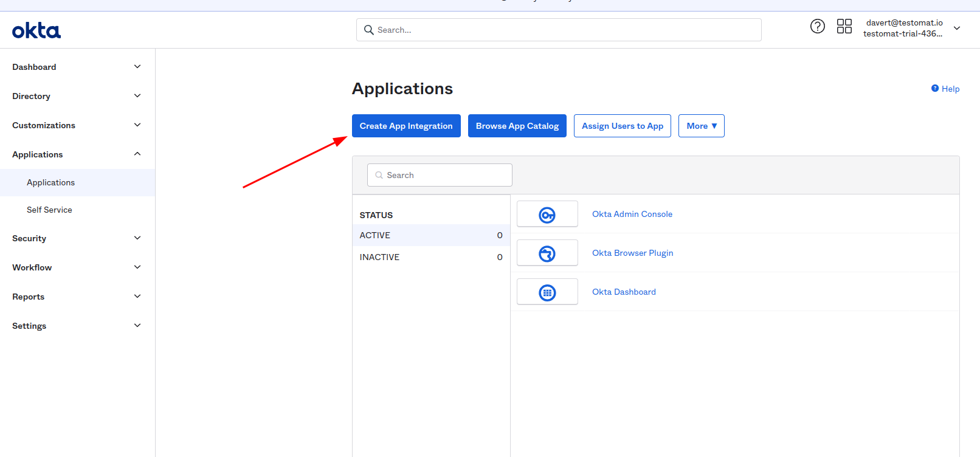Open the account dropdown for davert@testomat.io
Screen dimensions: 980x457
point(957,28)
